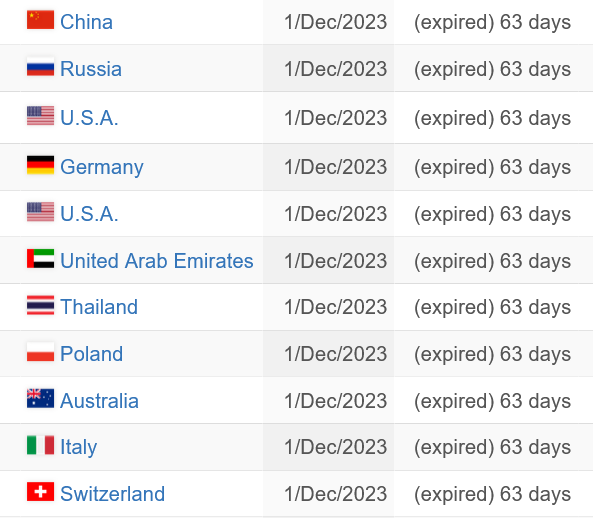The width and height of the screenshot is (598, 522).
Task: Open the Australia country link
Action: (99, 401)
